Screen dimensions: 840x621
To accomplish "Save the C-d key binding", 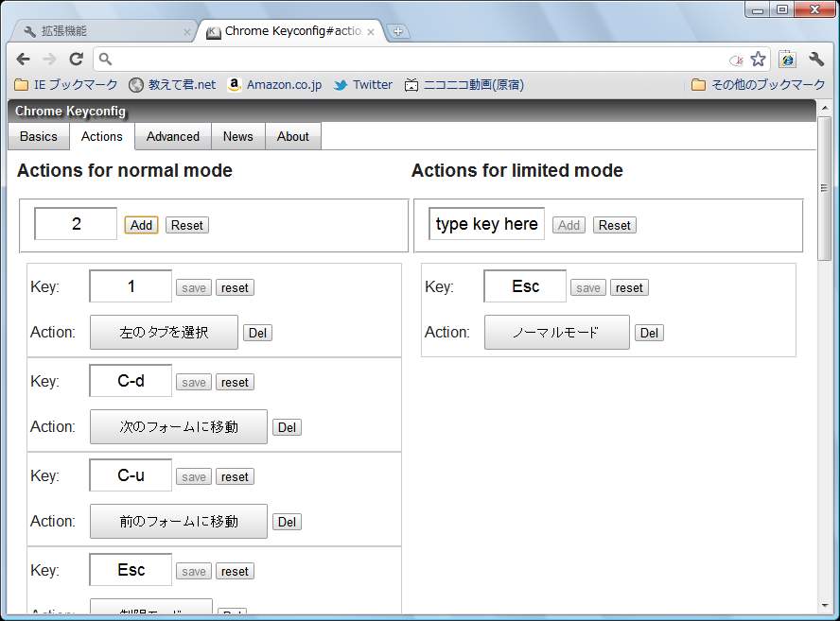I will point(194,382).
